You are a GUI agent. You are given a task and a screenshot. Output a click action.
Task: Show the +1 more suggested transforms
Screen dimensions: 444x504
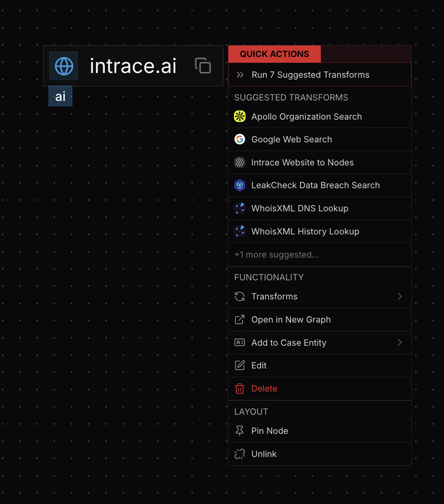click(x=320, y=254)
